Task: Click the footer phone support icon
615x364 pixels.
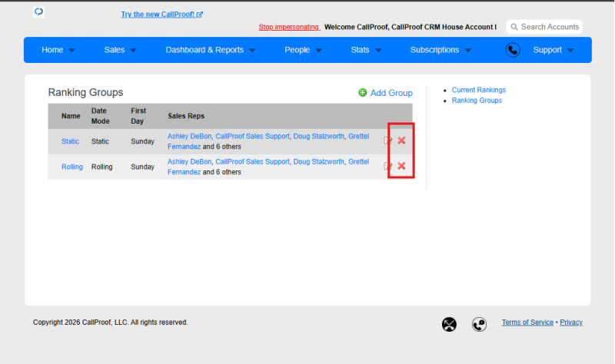Action: coord(479,324)
